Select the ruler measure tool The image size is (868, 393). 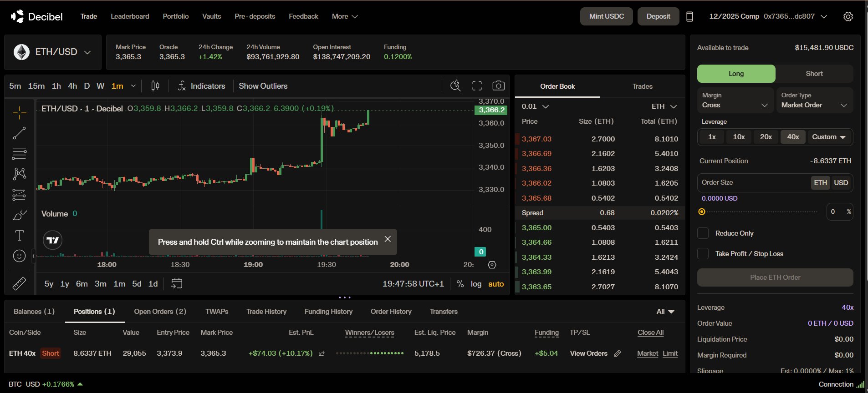(x=19, y=284)
